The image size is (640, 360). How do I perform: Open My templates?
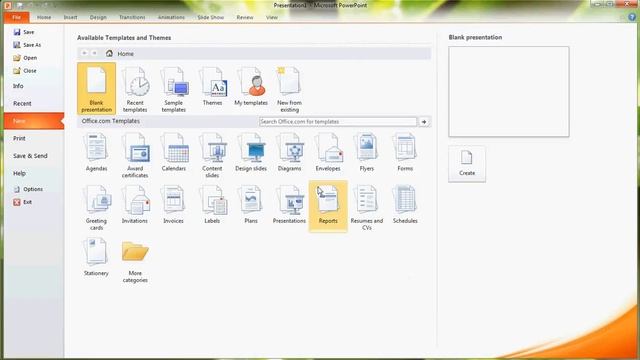[251, 86]
